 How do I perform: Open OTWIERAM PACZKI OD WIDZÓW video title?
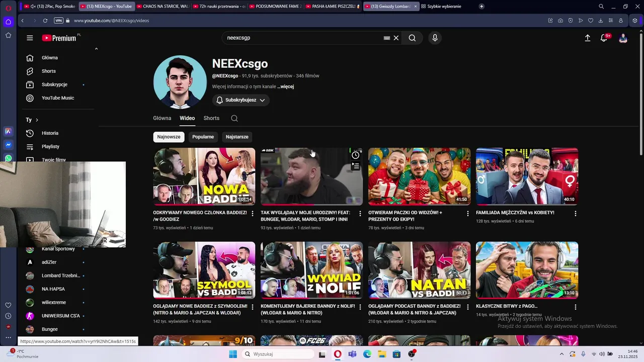[x=405, y=216]
